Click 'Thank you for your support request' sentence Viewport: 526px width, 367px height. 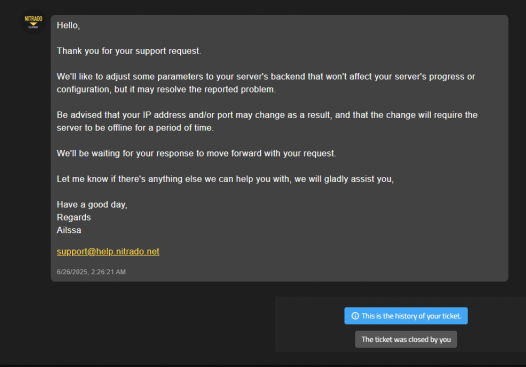[x=129, y=51]
